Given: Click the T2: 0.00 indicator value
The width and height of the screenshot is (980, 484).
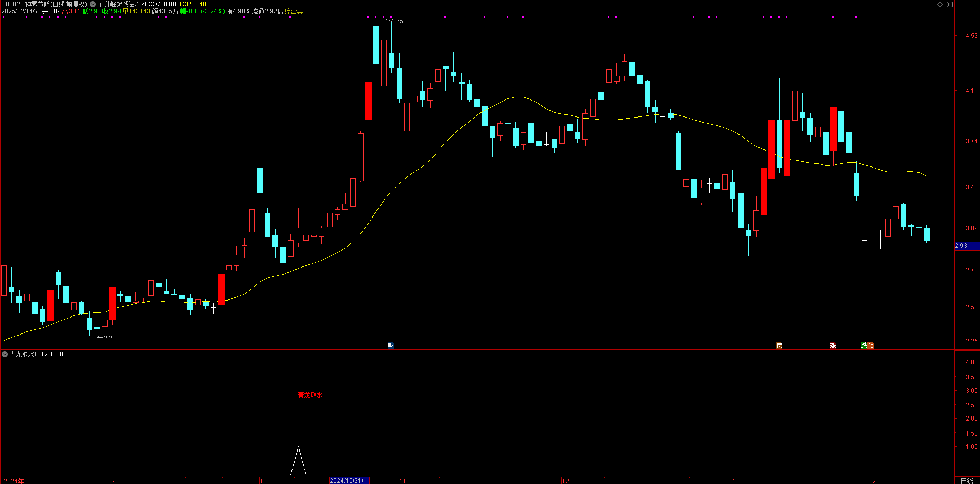Looking at the screenshot, I should [52, 354].
